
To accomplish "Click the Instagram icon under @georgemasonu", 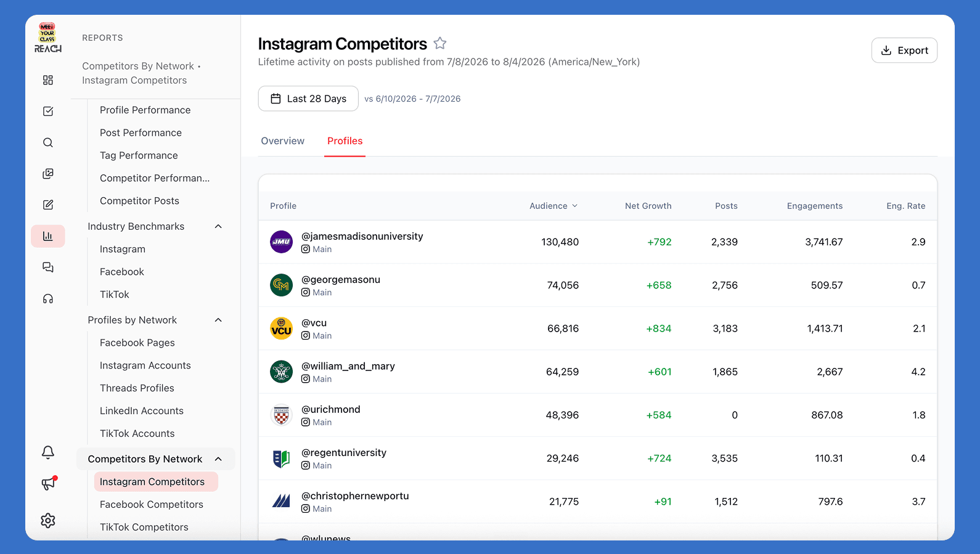I will [306, 293].
